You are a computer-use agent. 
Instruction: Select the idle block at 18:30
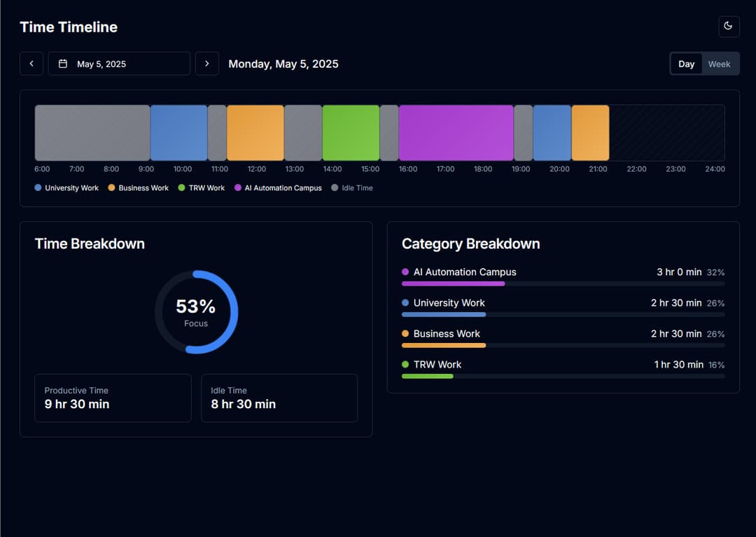(523, 132)
